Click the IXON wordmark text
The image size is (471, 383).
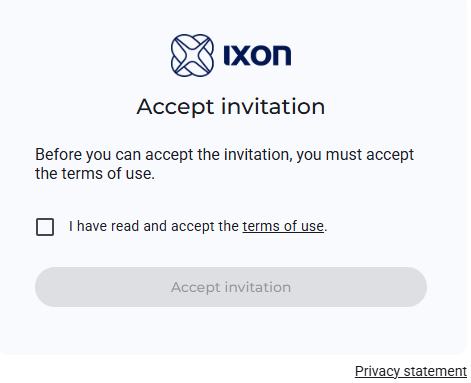257,55
